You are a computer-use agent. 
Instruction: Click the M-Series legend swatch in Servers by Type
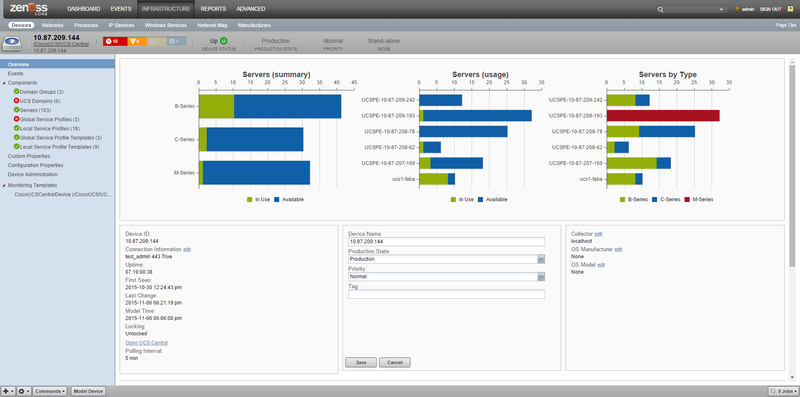[687, 200]
